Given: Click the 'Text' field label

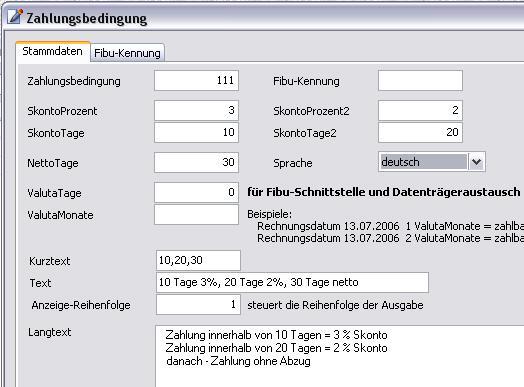Looking at the screenshot, I should point(40,283).
